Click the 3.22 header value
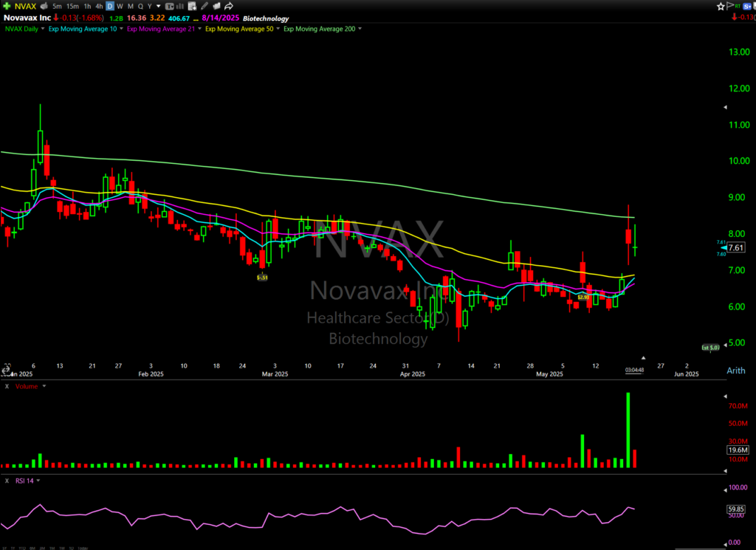 click(x=157, y=18)
